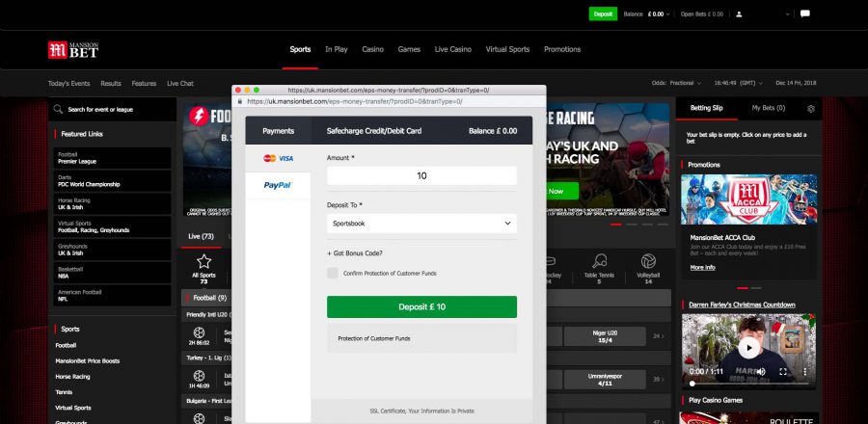This screenshot has height=424, width=868.
Task: Select the Table Tennis sport icon
Action: 599,261
